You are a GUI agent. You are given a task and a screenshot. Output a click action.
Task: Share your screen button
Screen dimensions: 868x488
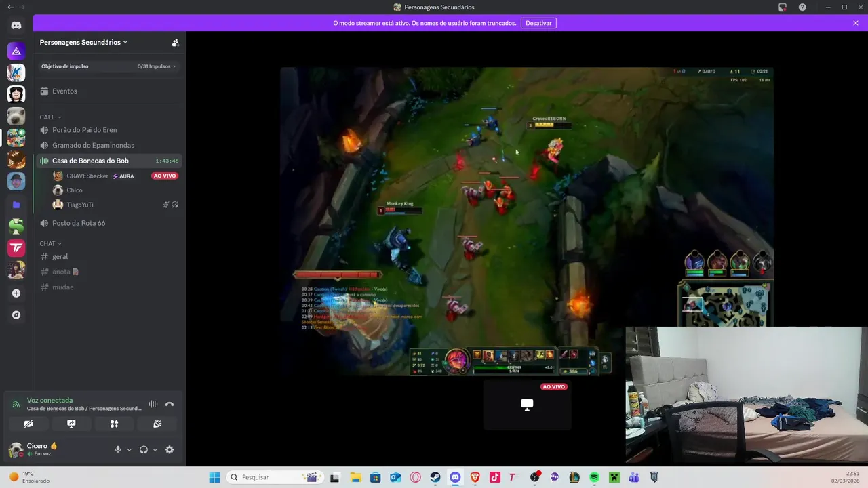tap(71, 424)
